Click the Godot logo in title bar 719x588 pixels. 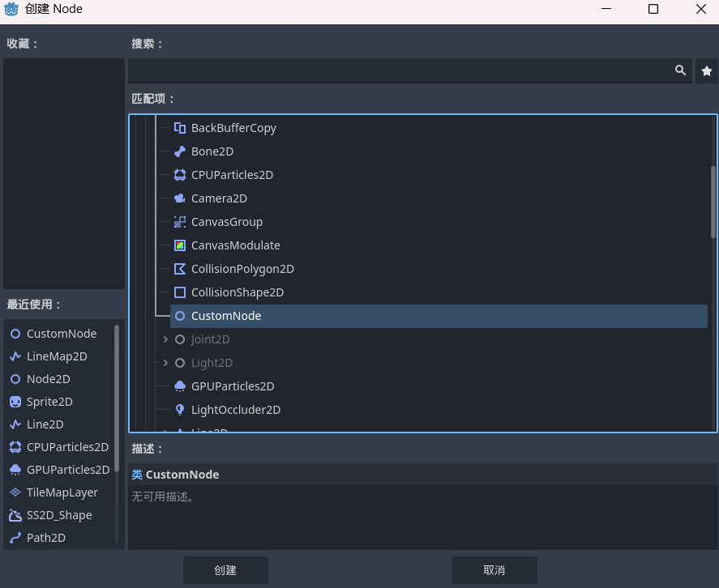11,9
